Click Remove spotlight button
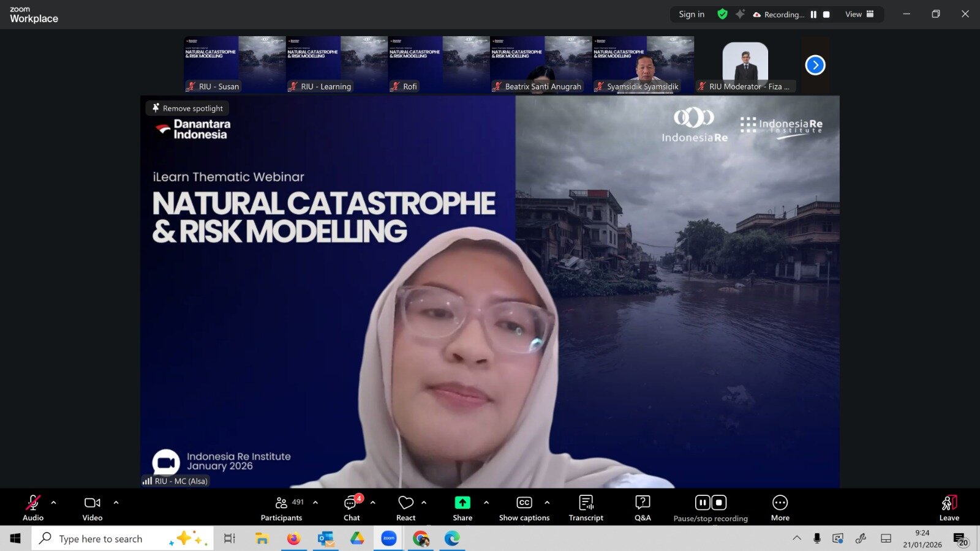The width and height of the screenshot is (980, 551). coord(187,108)
